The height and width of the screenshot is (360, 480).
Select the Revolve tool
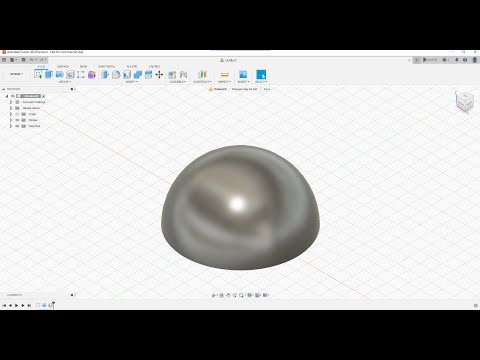click(x=59, y=74)
